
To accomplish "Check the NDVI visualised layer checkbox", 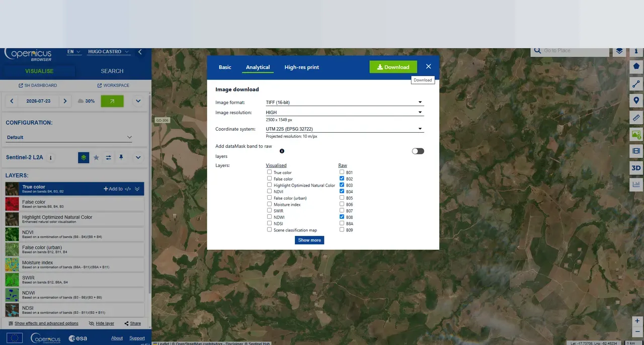I will pos(270,191).
